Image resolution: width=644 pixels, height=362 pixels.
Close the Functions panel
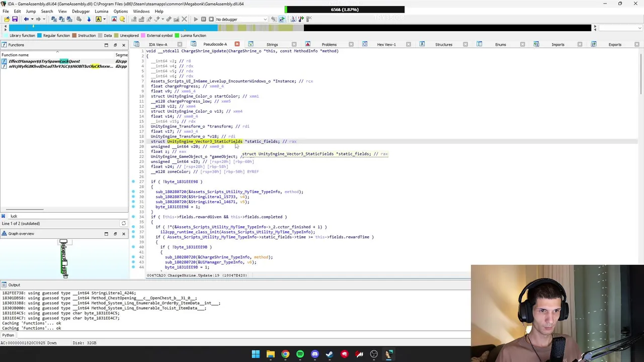(x=123, y=45)
